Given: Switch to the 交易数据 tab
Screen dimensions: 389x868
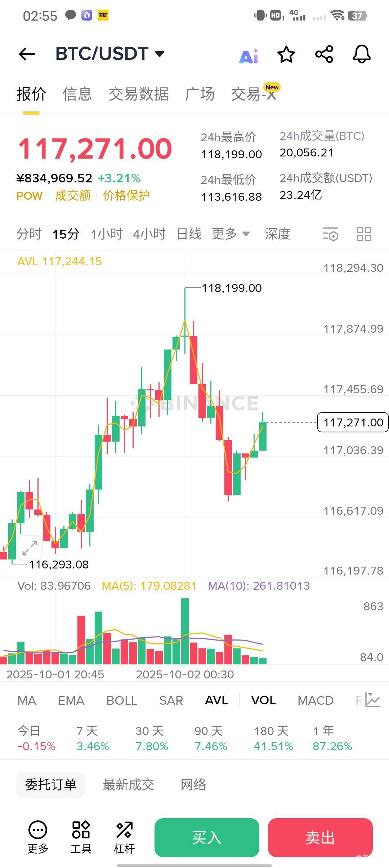Looking at the screenshot, I should tap(139, 94).
